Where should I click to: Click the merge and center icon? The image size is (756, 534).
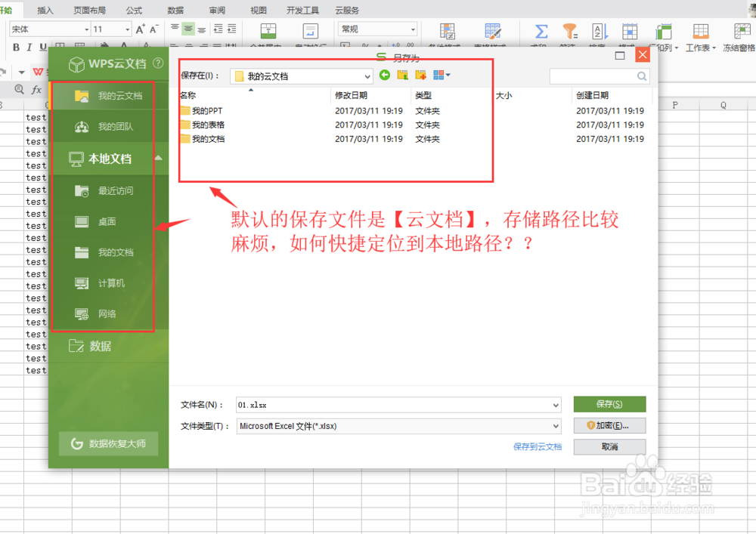click(x=268, y=32)
